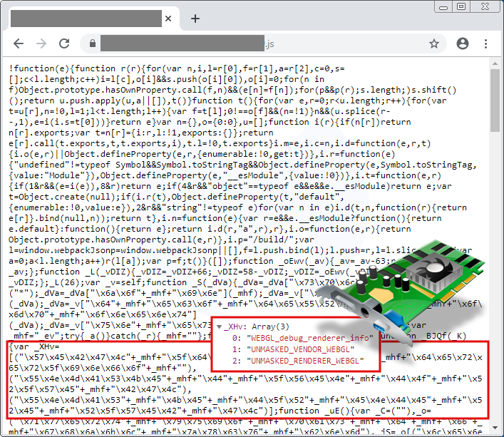The width and height of the screenshot is (504, 437).
Task: Click the address bar URL field
Action: 250,43
